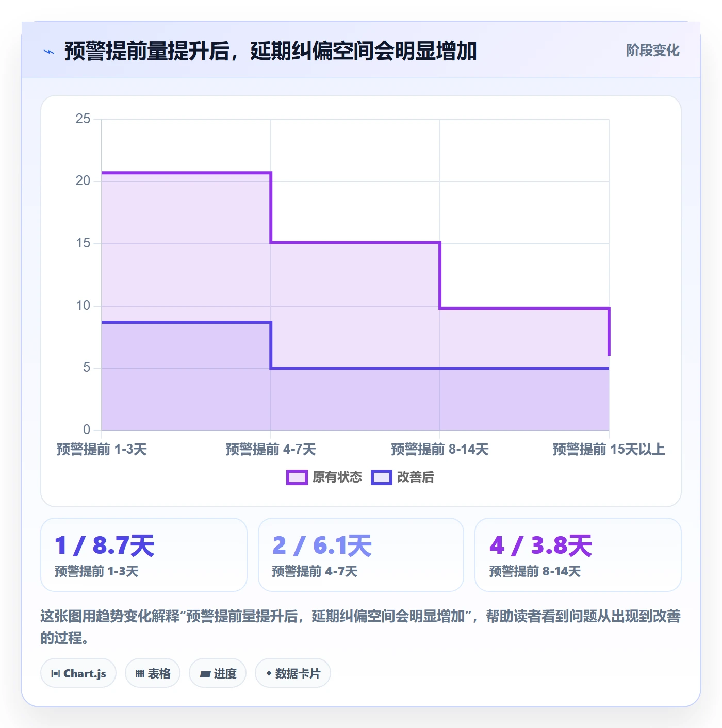
Task: Click the lightning bolt icon beside the title
Action: click(49, 52)
